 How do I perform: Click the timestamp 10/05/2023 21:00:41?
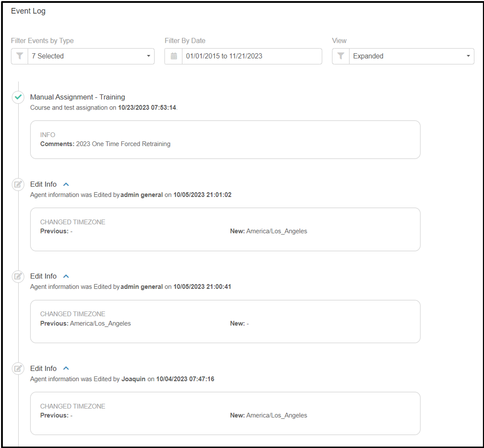coord(202,287)
